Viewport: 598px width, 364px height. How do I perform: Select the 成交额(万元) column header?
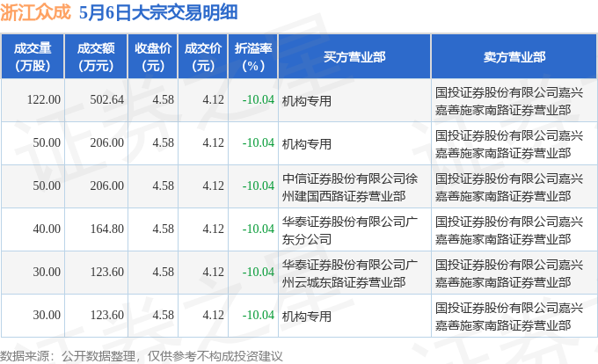click(x=96, y=56)
